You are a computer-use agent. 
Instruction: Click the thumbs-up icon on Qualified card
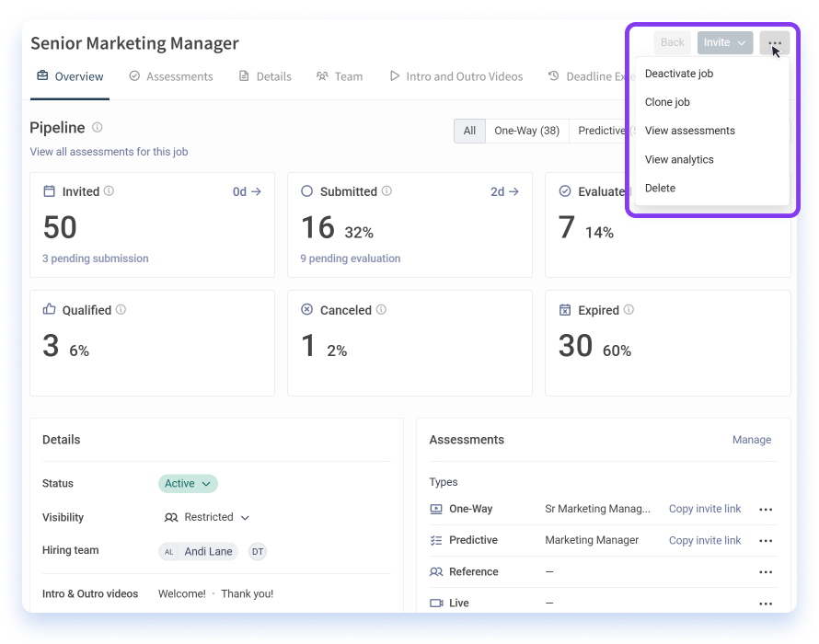tap(49, 309)
